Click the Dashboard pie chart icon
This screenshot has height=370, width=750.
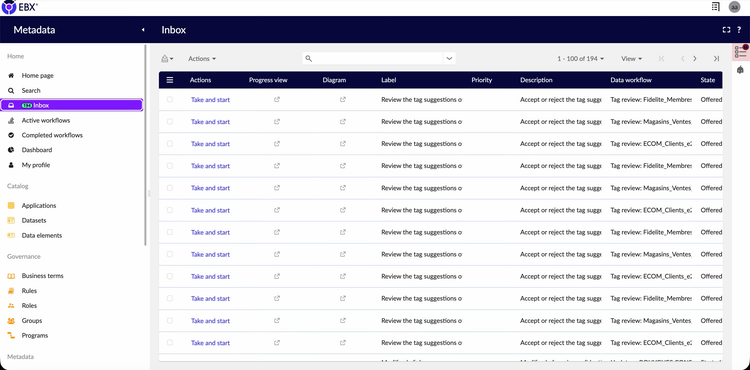click(x=11, y=150)
